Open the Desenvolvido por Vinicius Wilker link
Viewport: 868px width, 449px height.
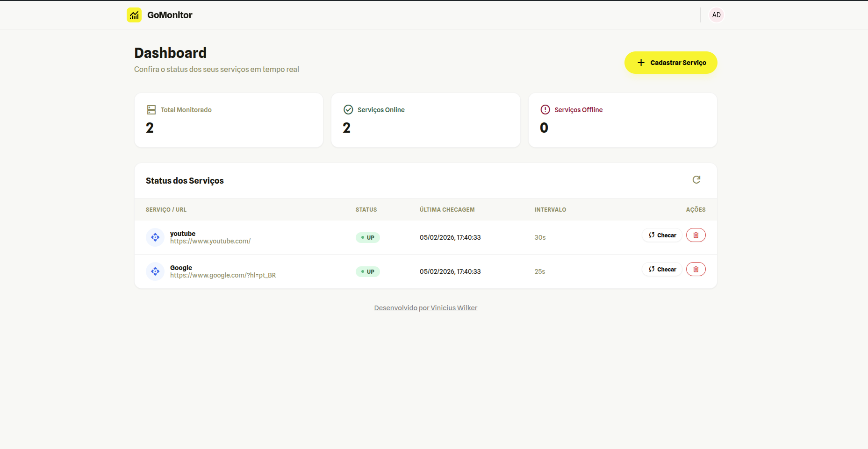click(x=425, y=308)
